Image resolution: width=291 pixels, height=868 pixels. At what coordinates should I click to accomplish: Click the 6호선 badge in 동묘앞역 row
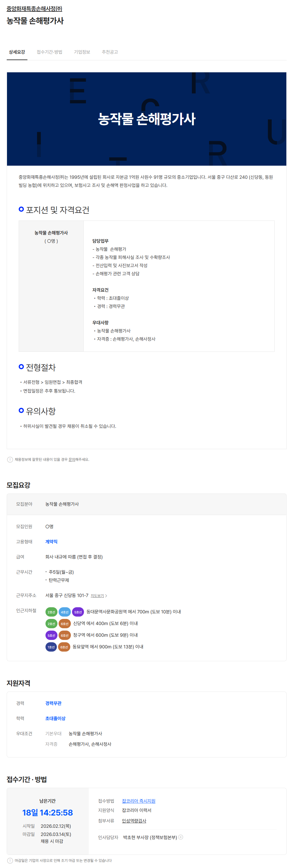(64, 647)
